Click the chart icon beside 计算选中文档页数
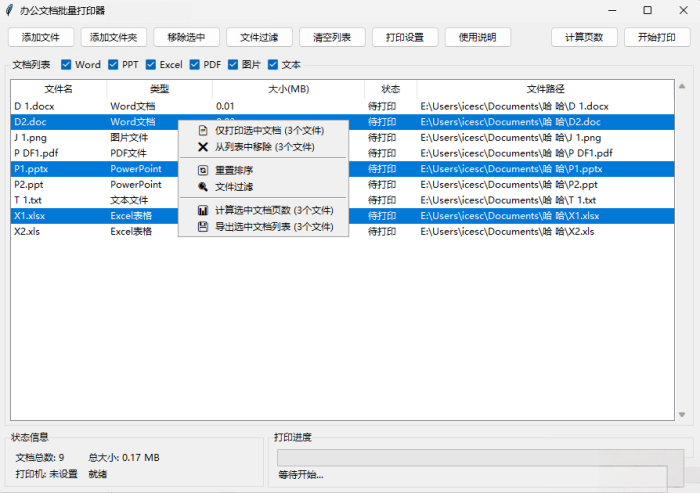 click(x=203, y=211)
